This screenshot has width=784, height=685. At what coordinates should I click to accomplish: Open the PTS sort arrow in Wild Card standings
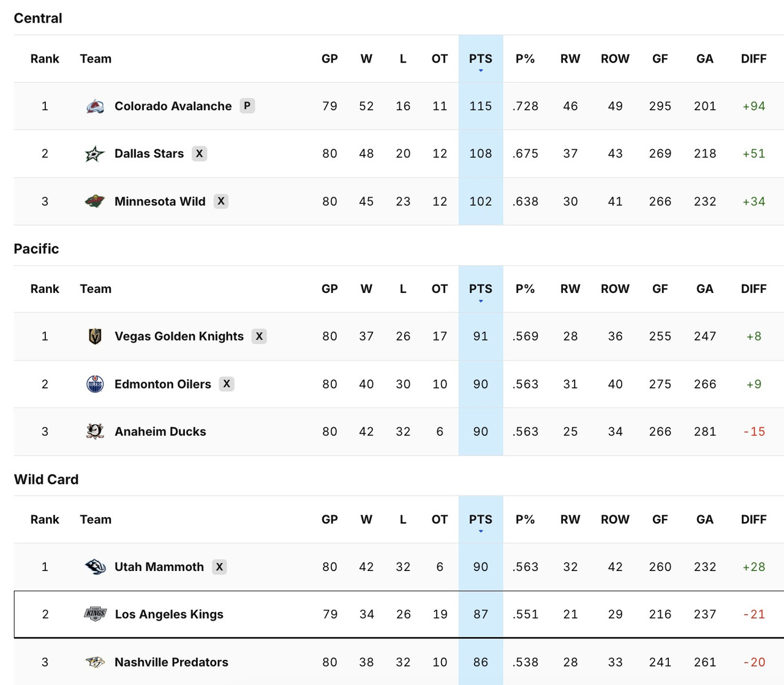[x=481, y=530]
